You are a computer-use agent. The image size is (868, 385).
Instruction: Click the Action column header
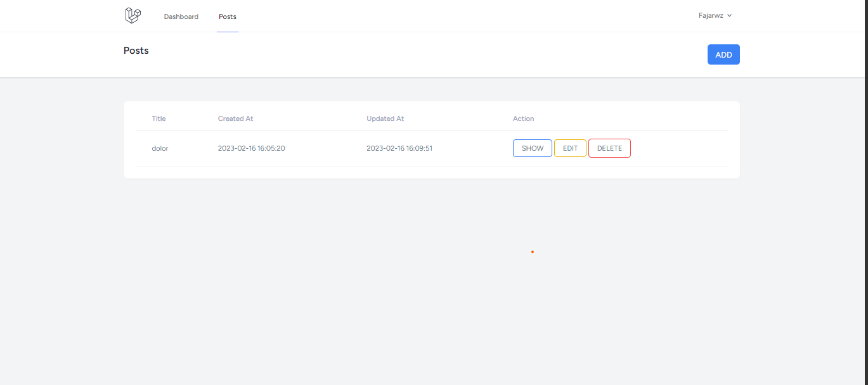click(x=524, y=118)
